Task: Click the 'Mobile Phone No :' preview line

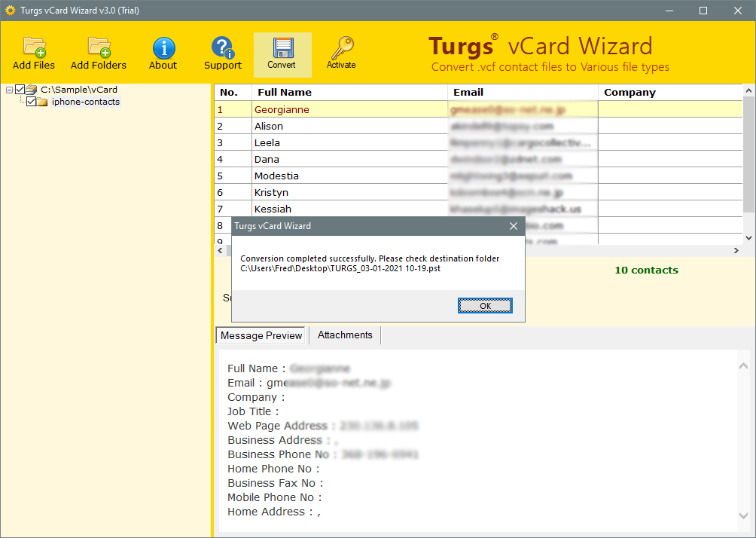Action: click(274, 497)
